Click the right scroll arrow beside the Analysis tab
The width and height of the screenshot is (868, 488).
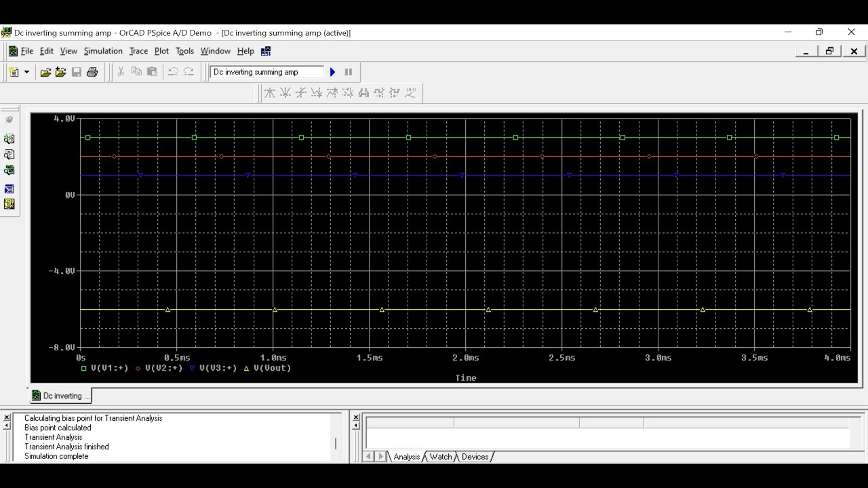tap(380, 457)
